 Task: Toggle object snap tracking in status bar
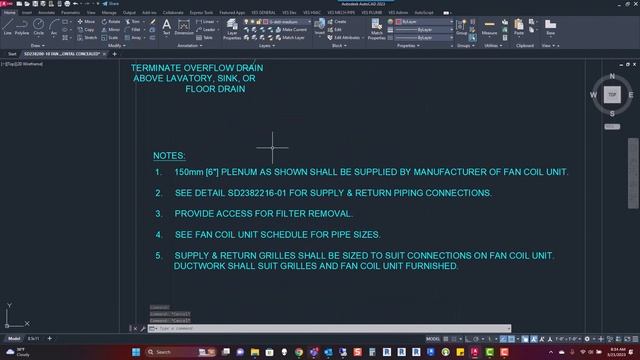pos(503,339)
